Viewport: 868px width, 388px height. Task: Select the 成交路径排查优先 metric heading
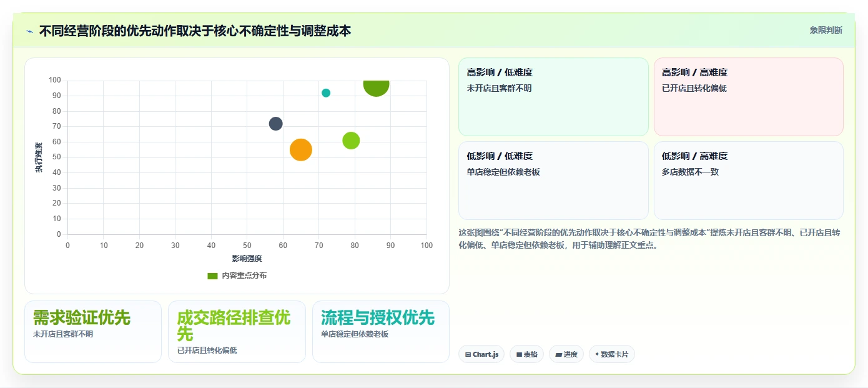tap(234, 326)
